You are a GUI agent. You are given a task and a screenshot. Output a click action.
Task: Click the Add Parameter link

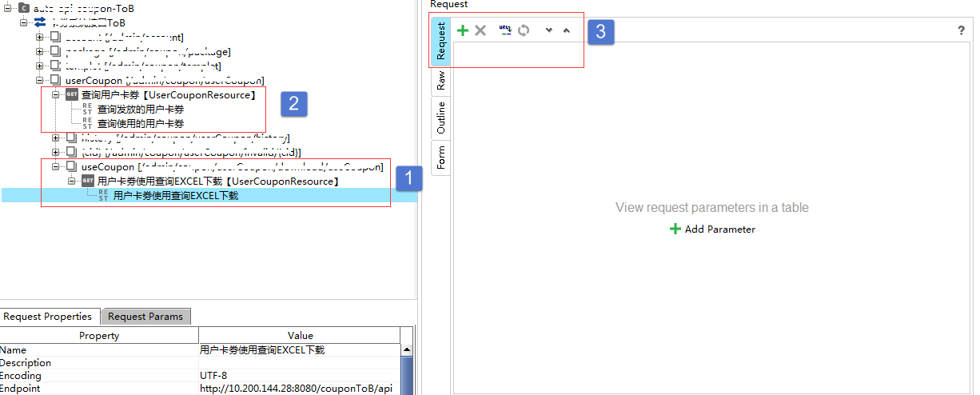pyautogui.click(x=719, y=229)
